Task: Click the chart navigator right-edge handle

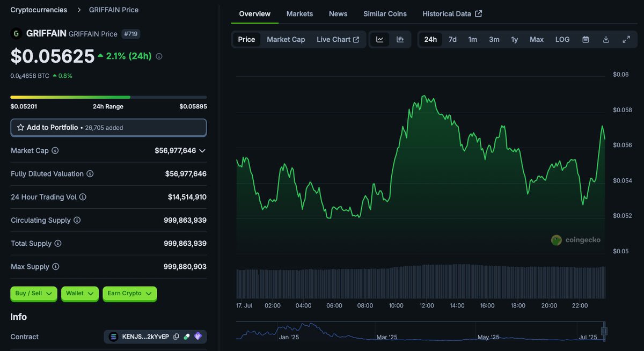Action: (x=604, y=331)
